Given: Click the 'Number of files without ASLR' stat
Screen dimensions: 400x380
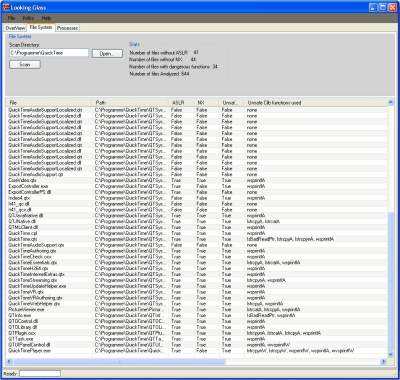Looking at the screenshot, I should (x=164, y=52).
